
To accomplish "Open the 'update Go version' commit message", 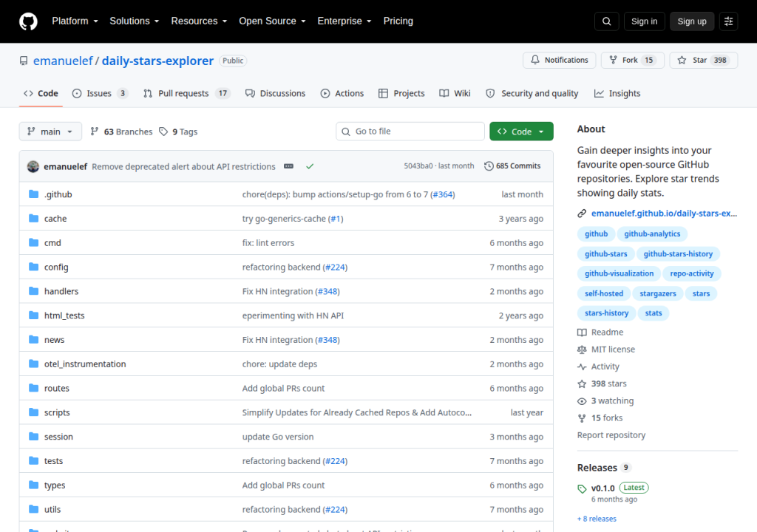I will [278, 437].
